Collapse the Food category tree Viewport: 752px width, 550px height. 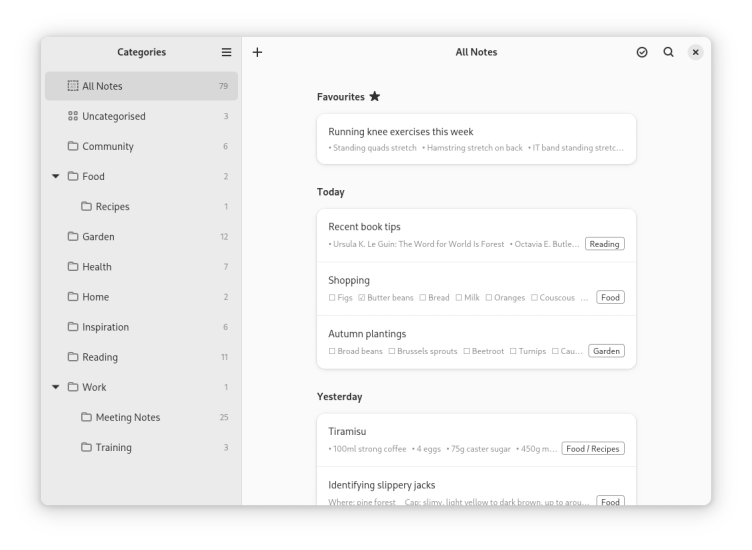(x=56, y=177)
